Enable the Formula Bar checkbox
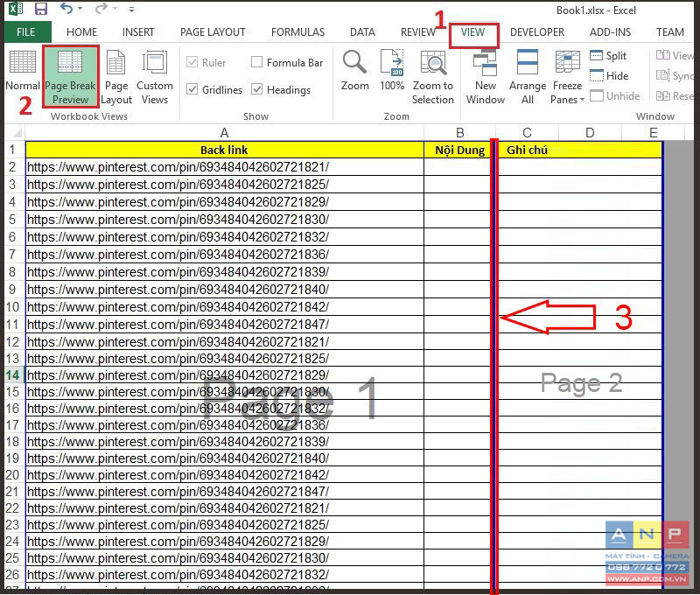The width and height of the screenshot is (700, 595). (x=256, y=61)
